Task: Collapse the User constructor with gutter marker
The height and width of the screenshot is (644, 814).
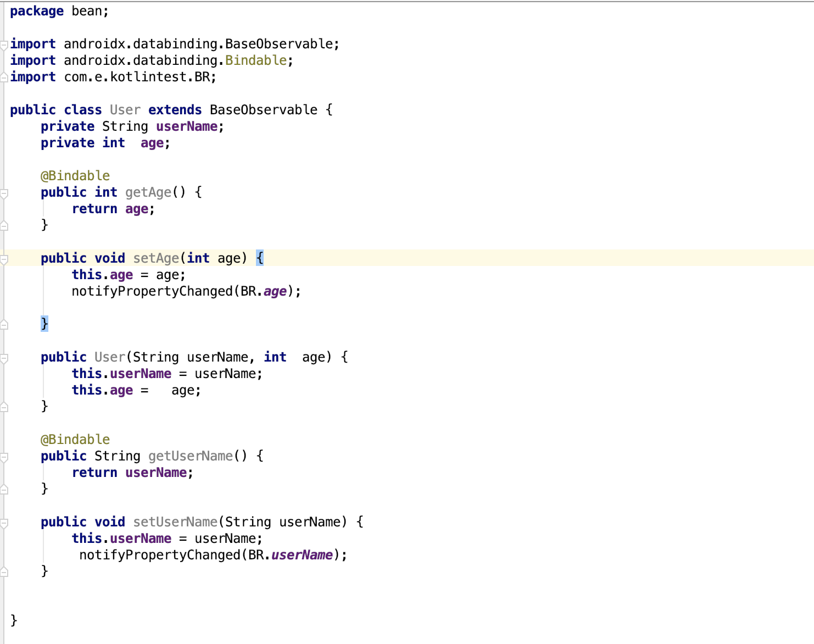Action: pyautogui.click(x=4, y=358)
